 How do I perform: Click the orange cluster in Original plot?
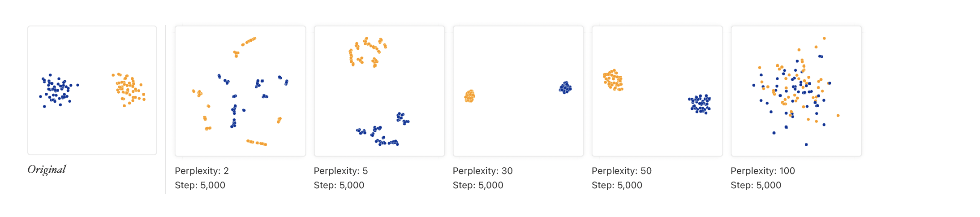click(x=129, y=90)
